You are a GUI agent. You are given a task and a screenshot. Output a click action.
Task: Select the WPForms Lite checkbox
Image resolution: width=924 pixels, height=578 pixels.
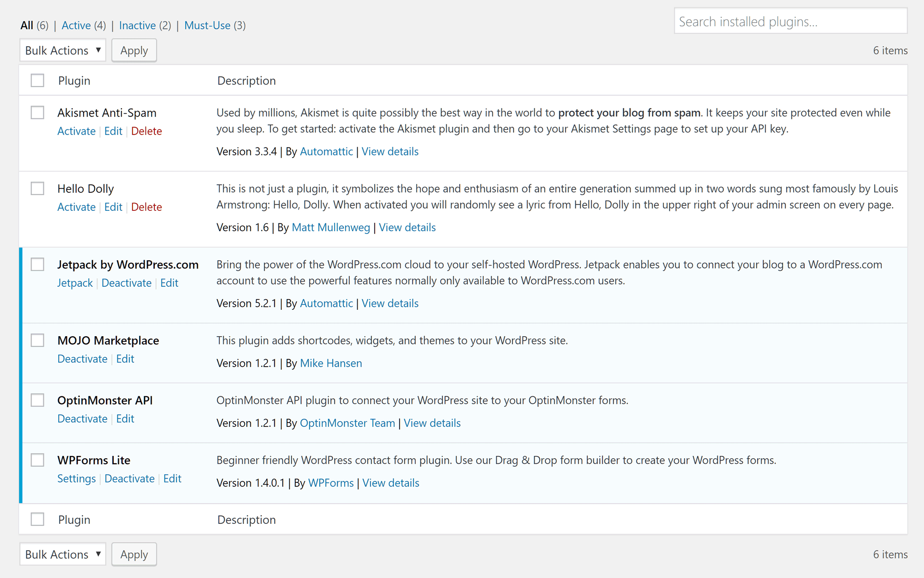pos(37,460)
